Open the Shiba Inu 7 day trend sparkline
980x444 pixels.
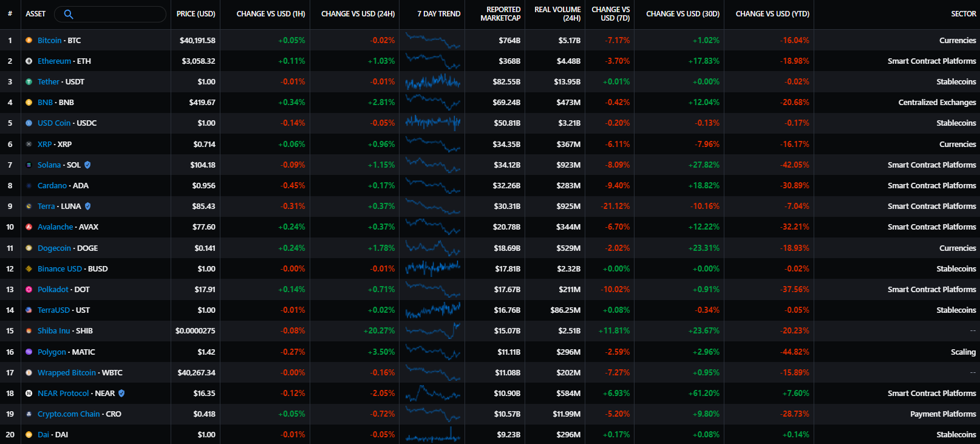(432, 331)
